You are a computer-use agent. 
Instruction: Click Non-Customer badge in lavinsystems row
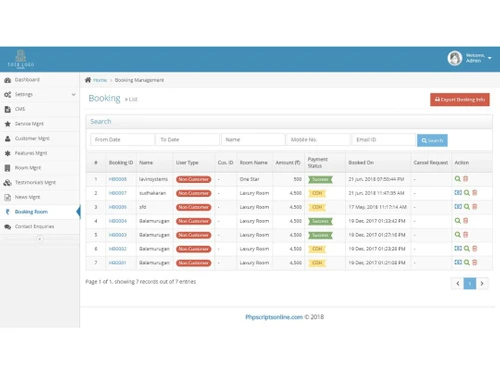pos(194,179)
